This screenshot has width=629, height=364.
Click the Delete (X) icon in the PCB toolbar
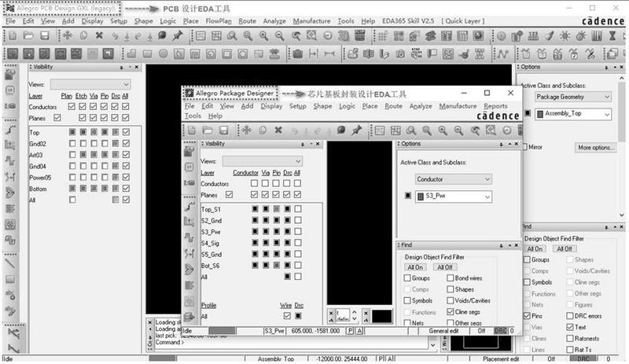point(98,36)
